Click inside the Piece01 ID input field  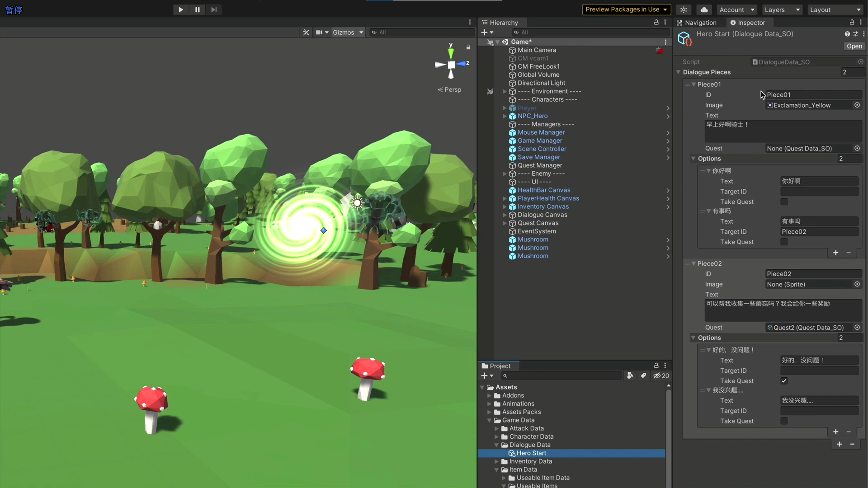[813, 94]
